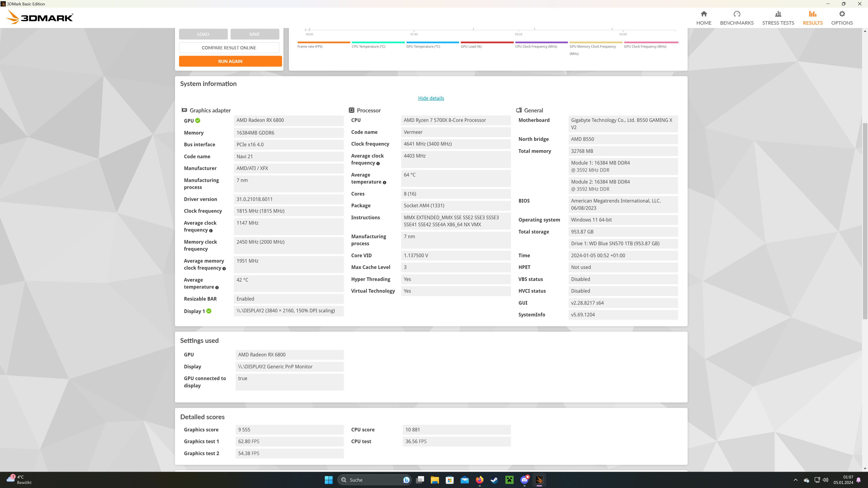Click the 3DMark logo
The height and width of the screenshot is (488, 868).
40,17
